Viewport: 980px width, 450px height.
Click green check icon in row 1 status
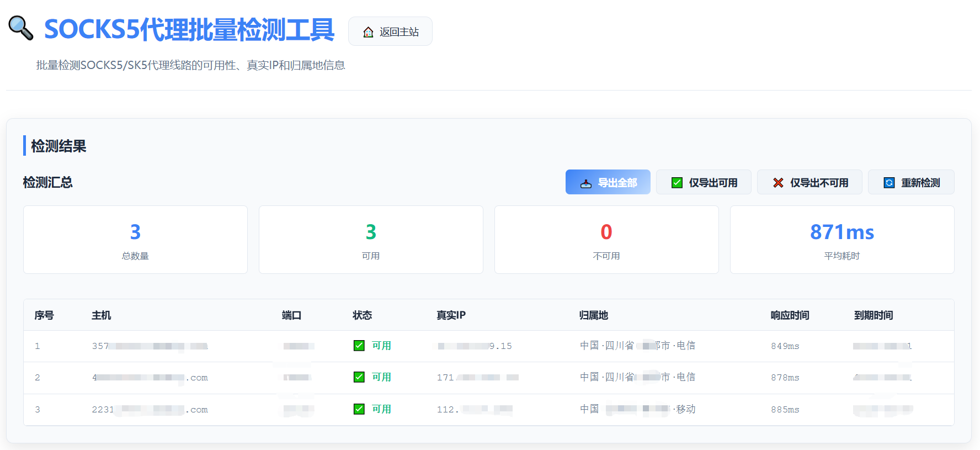359,346
